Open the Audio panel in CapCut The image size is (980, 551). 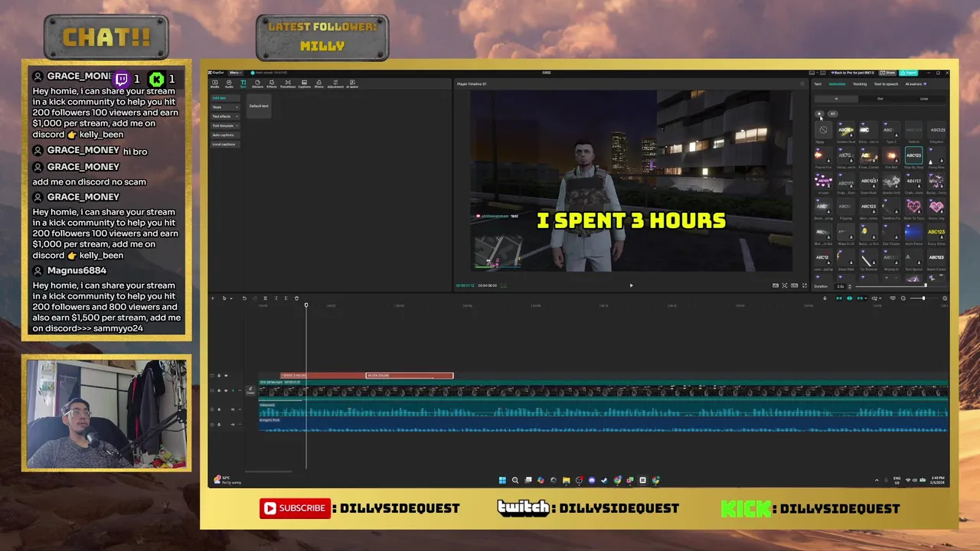click(x=229, y=84)
